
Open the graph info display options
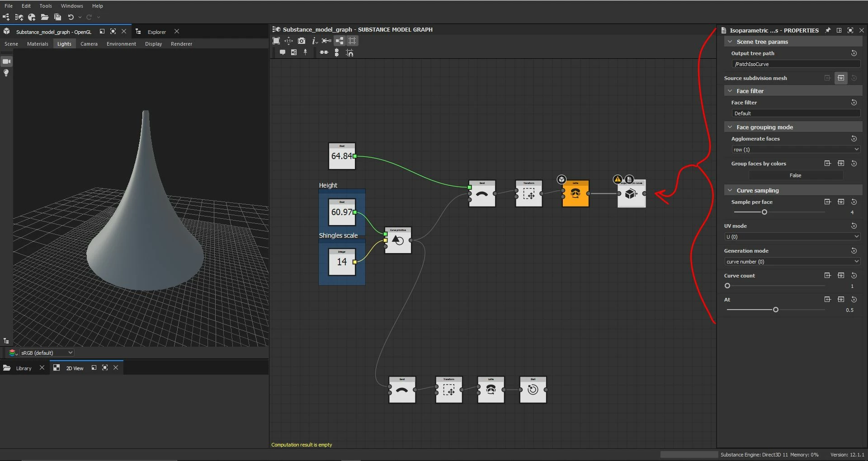tap(315, 41)
